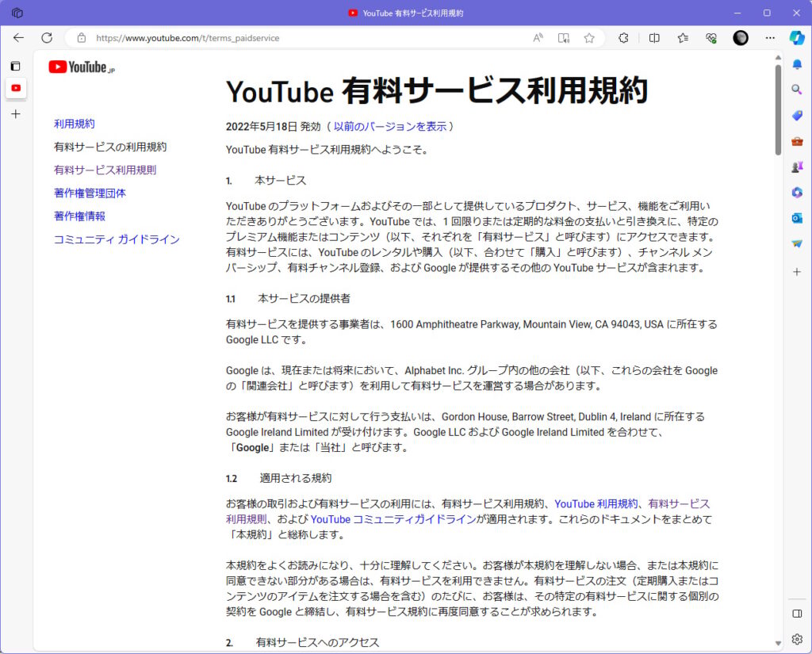812x654 pixels.
Task: Click the page vertical scrollbar thumb
Action: click(x=778, y=109)
